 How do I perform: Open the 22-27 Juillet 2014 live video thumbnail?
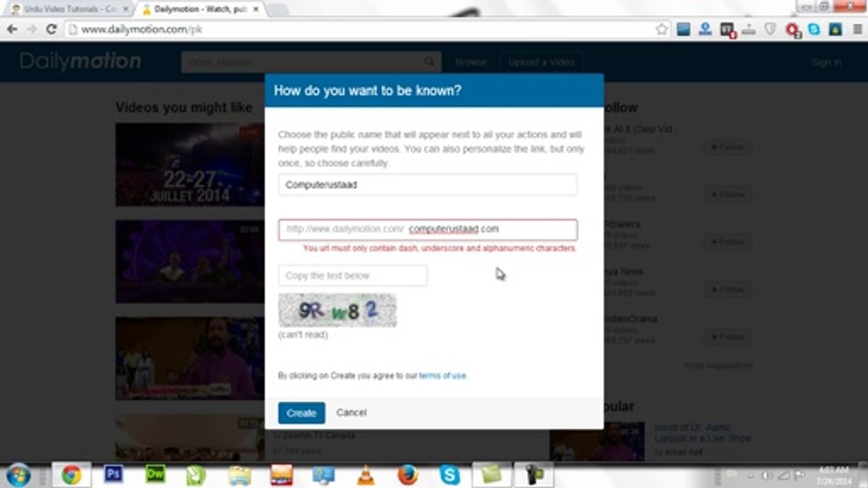coord(190,164)
